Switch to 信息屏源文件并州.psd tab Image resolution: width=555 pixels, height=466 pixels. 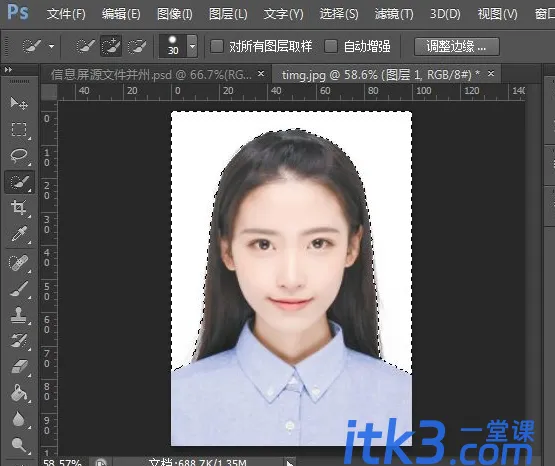coord(151,75)
